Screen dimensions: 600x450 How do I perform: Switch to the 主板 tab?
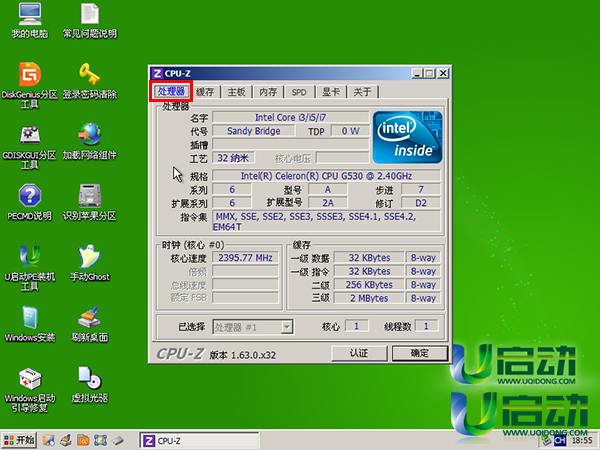[236, 92]
